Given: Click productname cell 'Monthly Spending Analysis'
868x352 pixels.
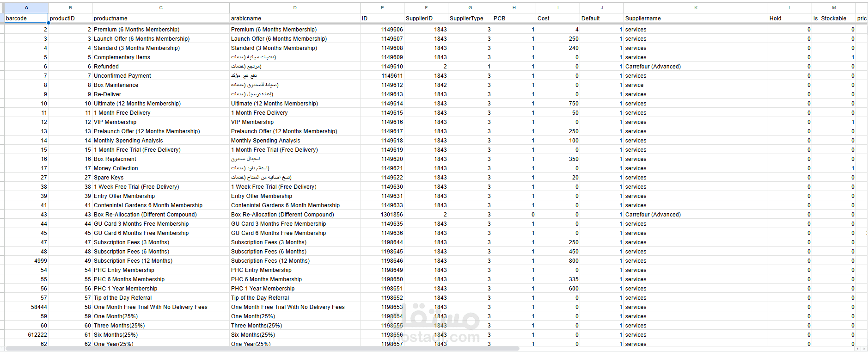Looking at the screenshot, I should (x=161, y=141).
